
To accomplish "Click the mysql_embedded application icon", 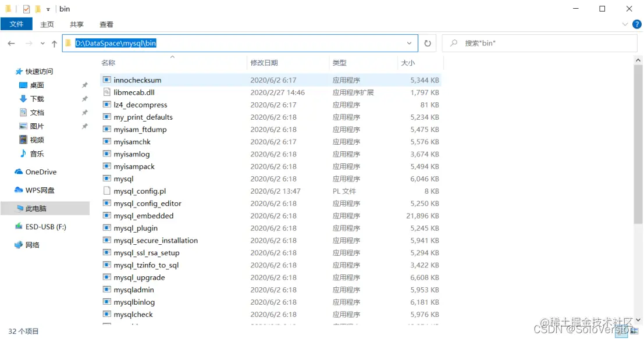I will pos(107,215).
